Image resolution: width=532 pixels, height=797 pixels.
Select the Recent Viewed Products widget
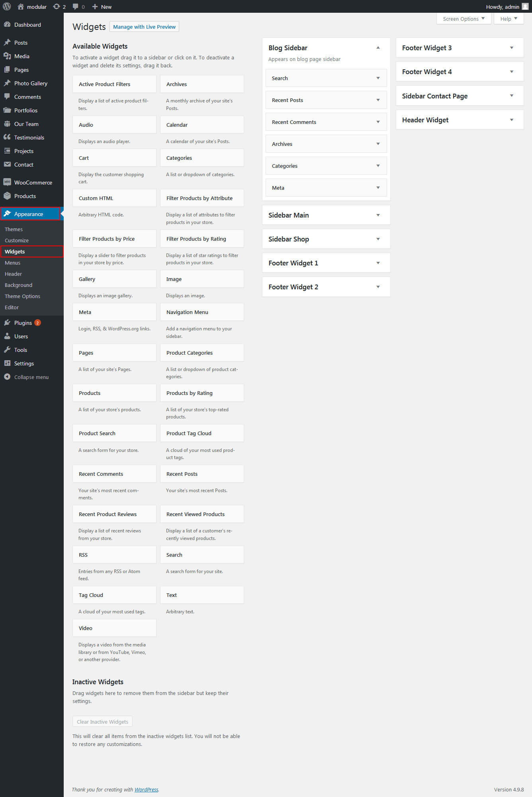click(202, 514)
